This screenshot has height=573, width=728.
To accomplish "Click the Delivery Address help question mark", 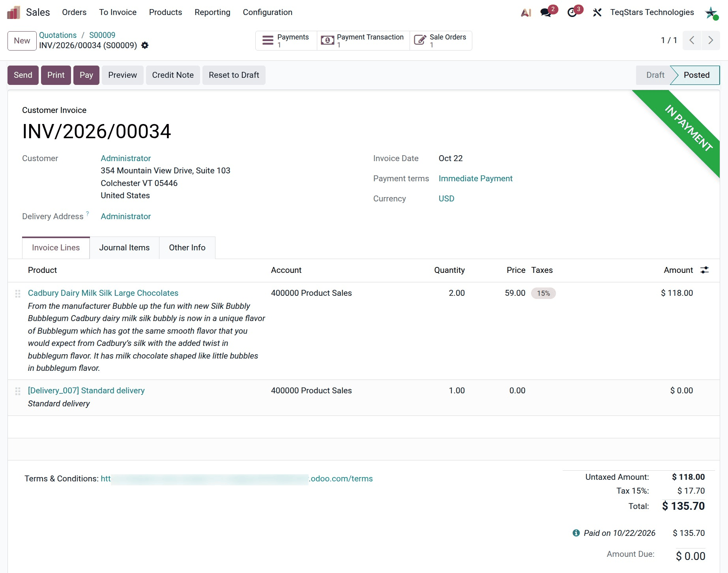I will click(88, 214).
